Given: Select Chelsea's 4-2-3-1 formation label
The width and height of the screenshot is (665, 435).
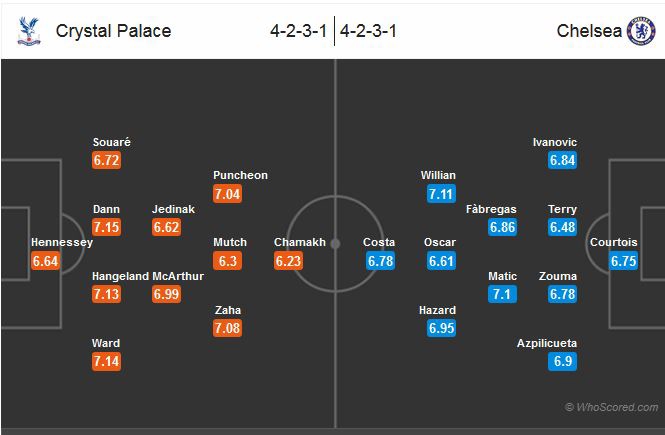Looking at the screenshot, I should tap(369, 31).
